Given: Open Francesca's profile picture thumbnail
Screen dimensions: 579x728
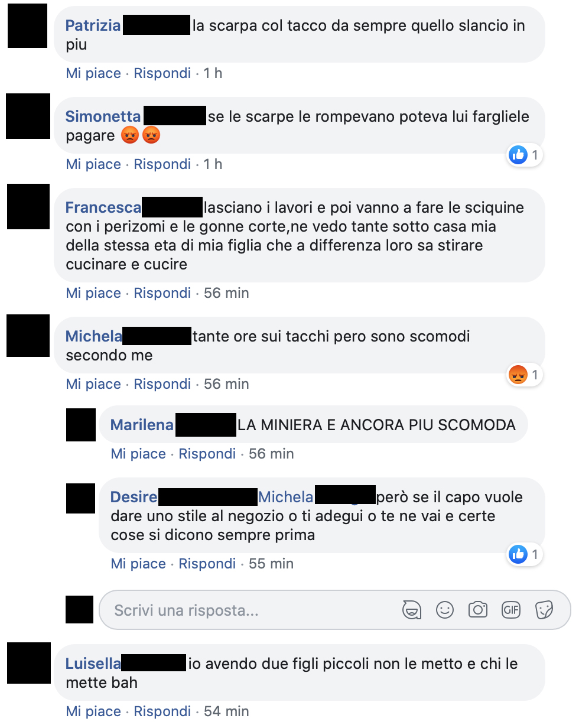Looking at the screenshot, I should [x=28, y=206].
